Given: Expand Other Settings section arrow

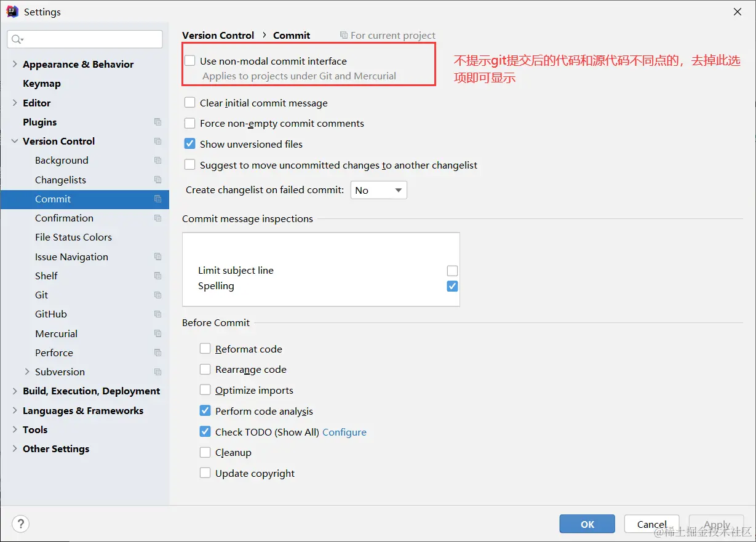Looking at the screenshot, I should pos(15,448).
